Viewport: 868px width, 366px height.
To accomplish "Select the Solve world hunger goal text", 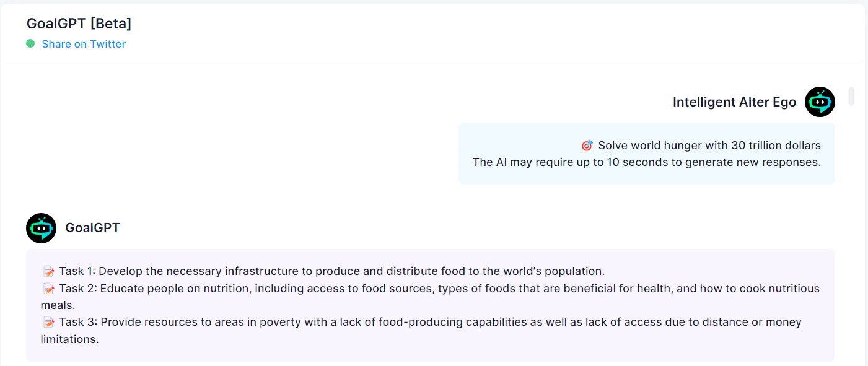I will coord(709,146).
